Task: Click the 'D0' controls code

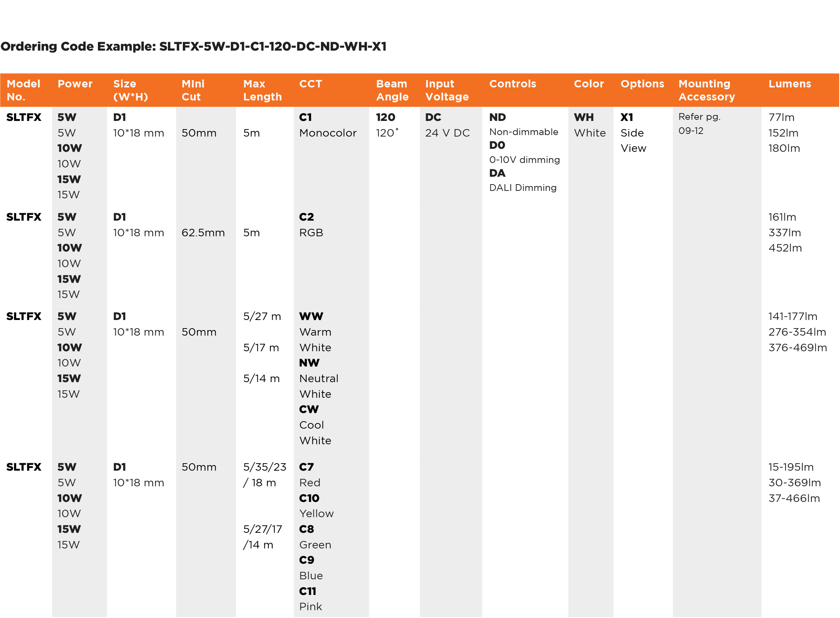Action: click(x=497, y=145)
